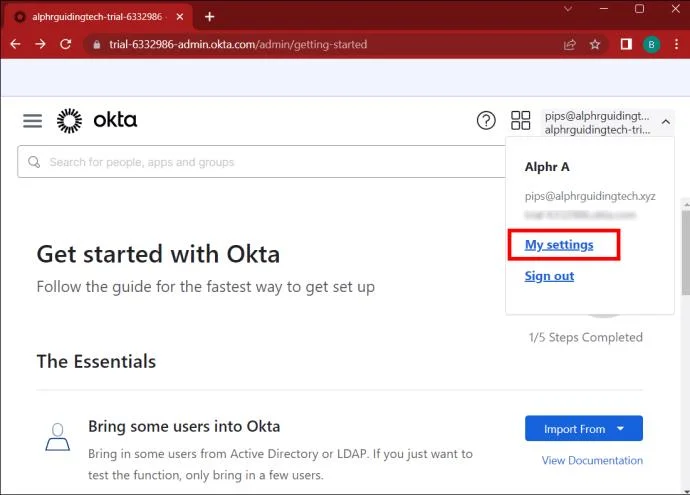Open a new browser tab
The image size is (690, 495).
[209, 17]
